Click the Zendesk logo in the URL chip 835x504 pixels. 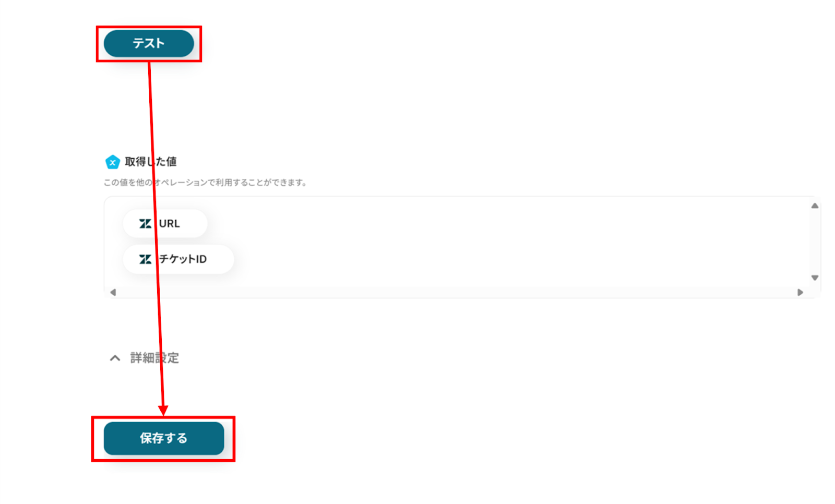(x=145, y=224)
